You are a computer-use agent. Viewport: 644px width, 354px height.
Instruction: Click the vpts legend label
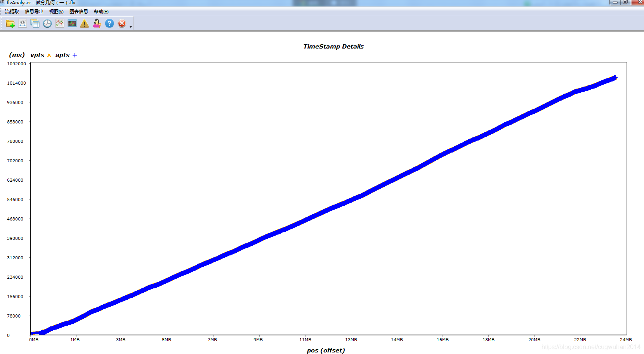click(37, 55)
